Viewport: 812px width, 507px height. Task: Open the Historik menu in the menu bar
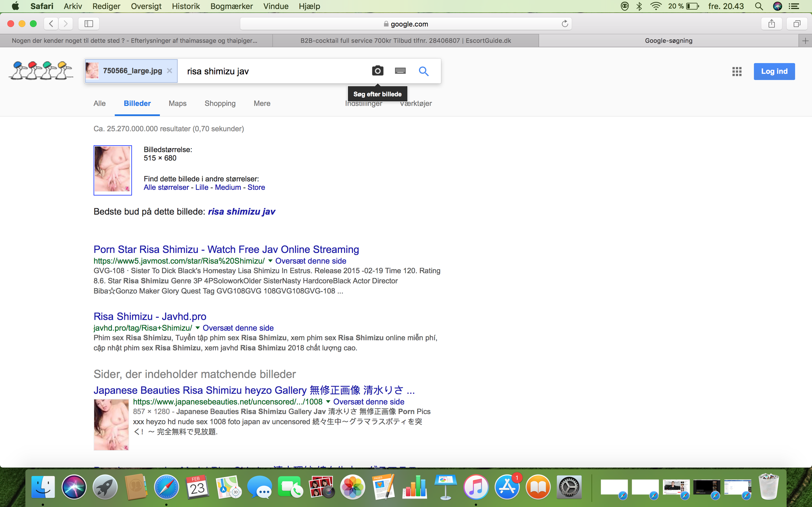click(186, 6)
